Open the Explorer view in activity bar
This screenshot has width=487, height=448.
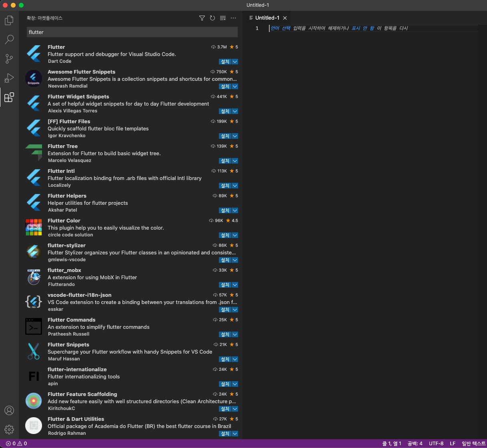(9, 20)
